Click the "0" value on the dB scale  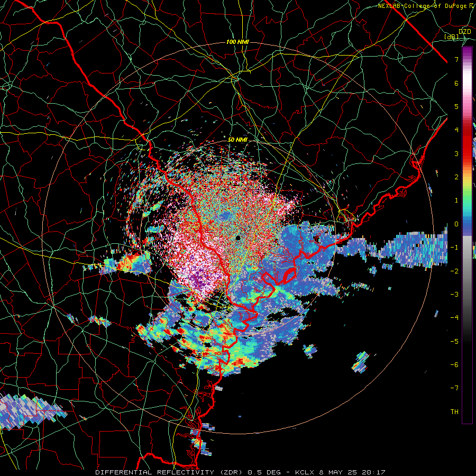[456, 224]
